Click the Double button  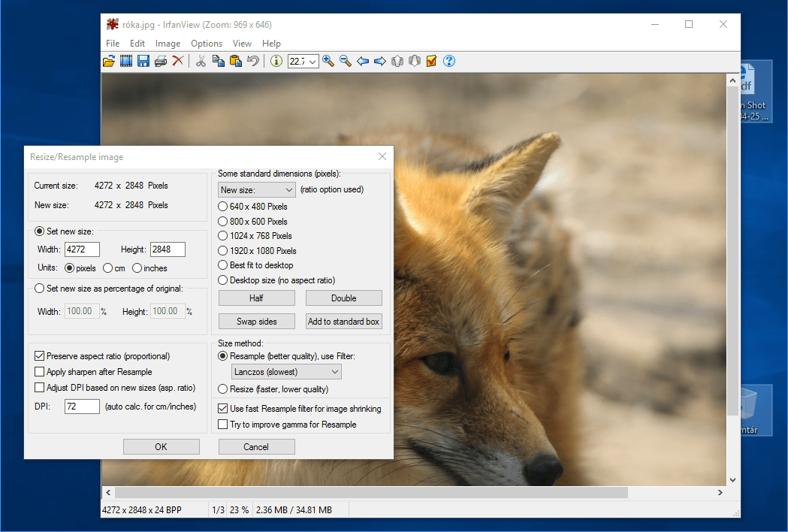pos(344,298)
